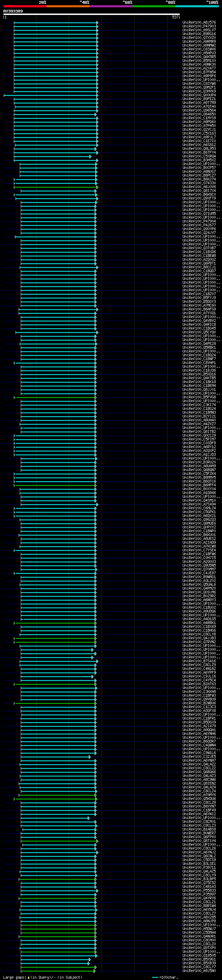222x980 pixels.
Task: Select the UniRef100_B3RU20 label
Action: (x=199, y=462)
